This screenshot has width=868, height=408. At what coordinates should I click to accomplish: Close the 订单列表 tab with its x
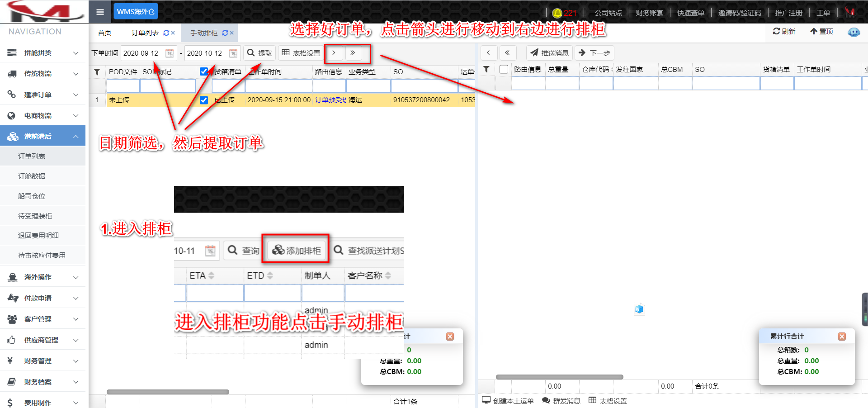click(x=173, y=33)
